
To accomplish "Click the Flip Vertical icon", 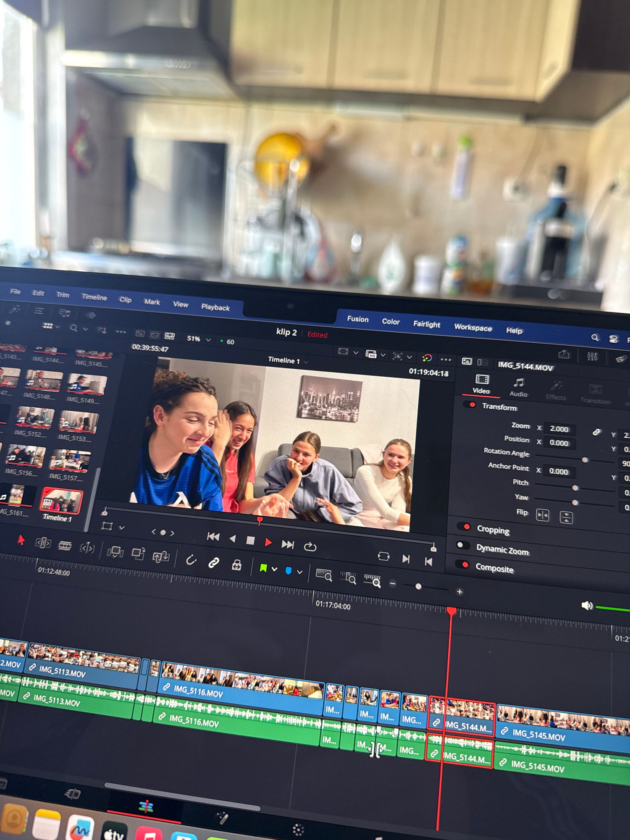I will pos(566,517).
